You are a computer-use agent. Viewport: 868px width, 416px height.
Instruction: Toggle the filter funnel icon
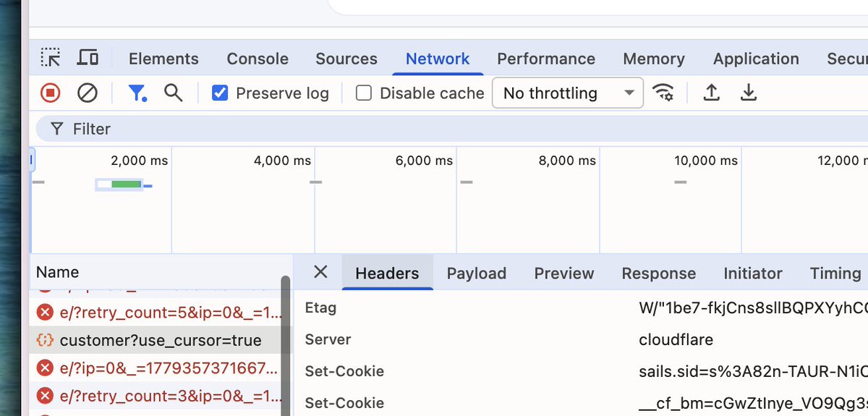(137, 93)
